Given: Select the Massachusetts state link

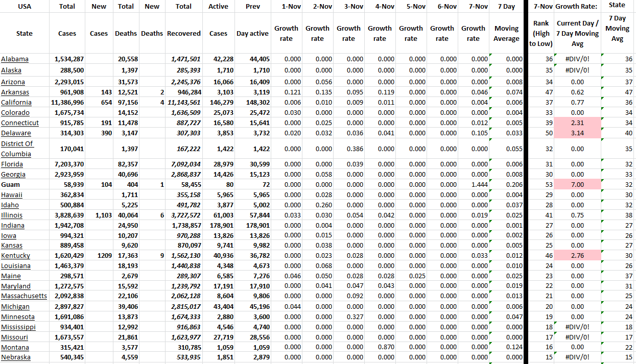Looking at the screenshot, I should (x=24, y=296).
